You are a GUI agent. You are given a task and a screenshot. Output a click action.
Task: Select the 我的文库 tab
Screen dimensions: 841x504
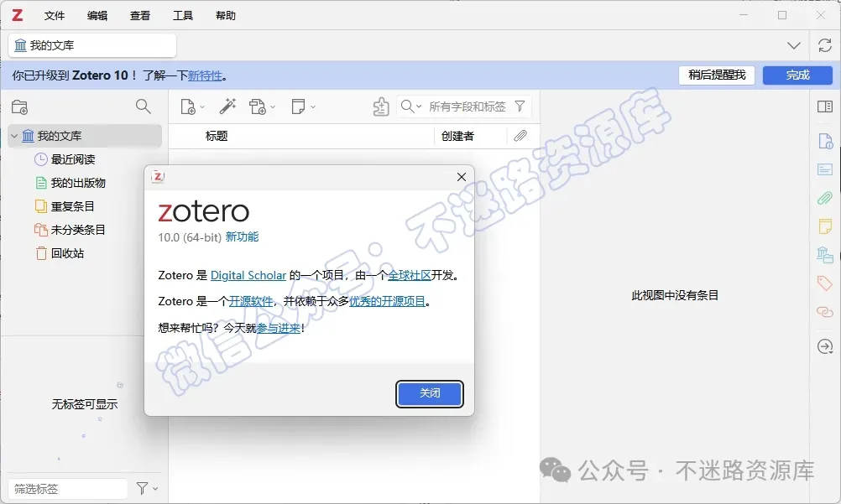point(92,45)
